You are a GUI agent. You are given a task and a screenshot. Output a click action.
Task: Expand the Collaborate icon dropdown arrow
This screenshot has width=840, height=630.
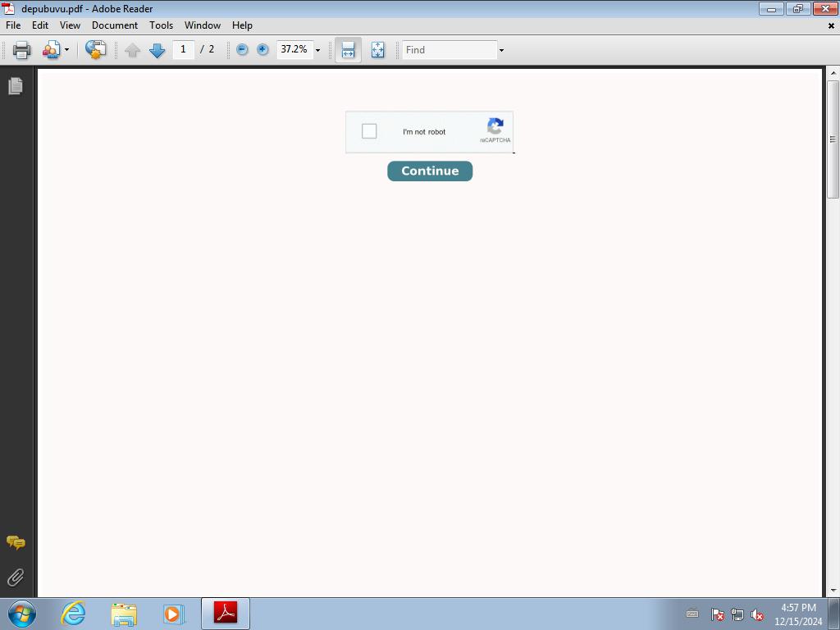tap(67, 50)
